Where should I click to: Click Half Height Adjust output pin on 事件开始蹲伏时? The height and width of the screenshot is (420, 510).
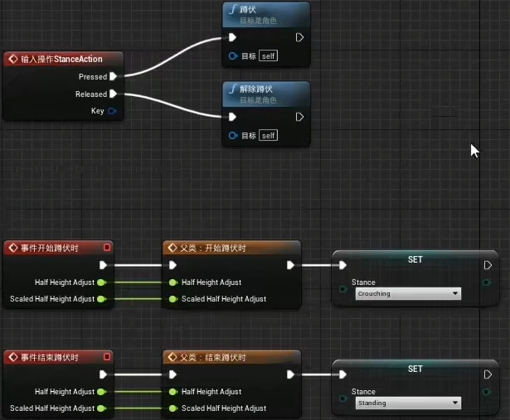point(101,282)
